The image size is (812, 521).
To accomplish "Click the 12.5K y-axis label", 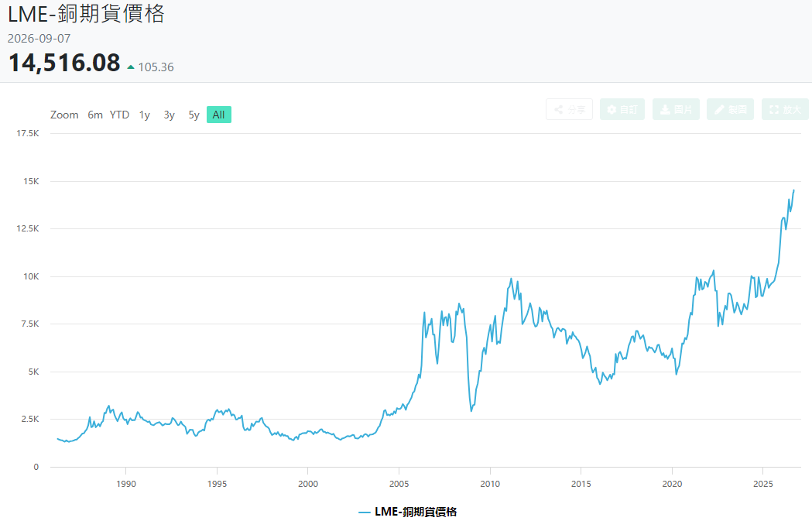I will [x=28, y=228].
